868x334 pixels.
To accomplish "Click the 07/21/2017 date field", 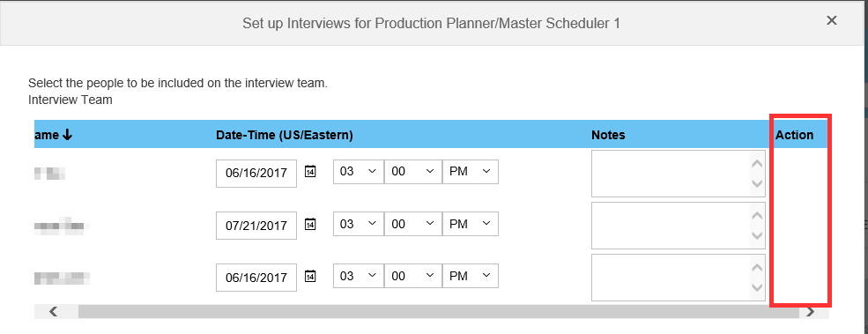I will point(256,226).
